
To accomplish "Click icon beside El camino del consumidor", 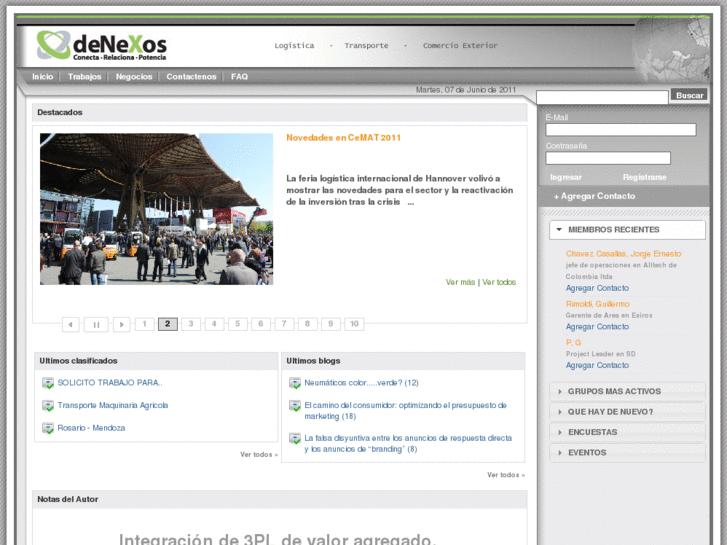I will point(295,406).
